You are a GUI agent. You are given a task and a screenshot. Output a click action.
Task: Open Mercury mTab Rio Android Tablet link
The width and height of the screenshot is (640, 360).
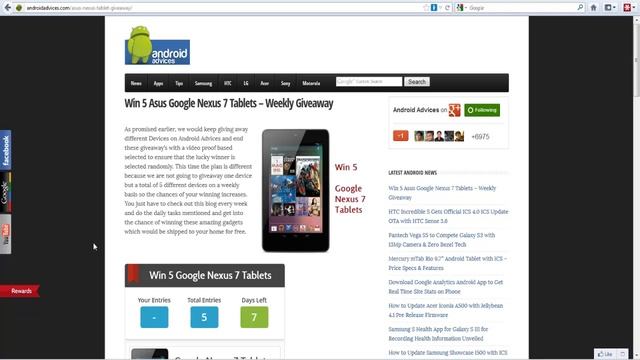(447, 263)
